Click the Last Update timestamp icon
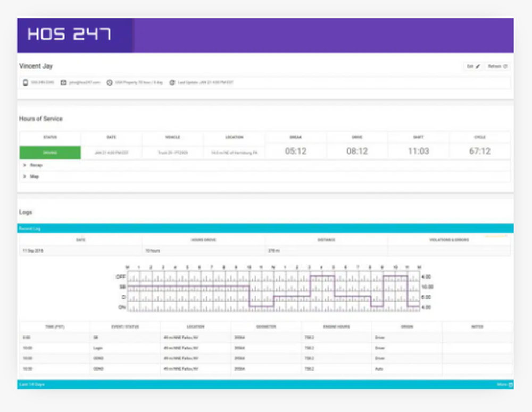Screen dimensions: 532x412 point(172,83)
